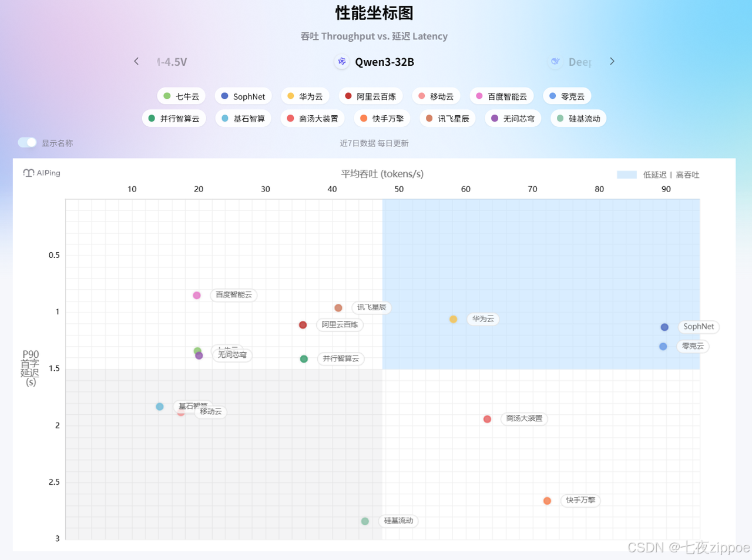Toggle 讯飞星辰 legend chip
Viewport: 752px width, 560px height.
448,119
